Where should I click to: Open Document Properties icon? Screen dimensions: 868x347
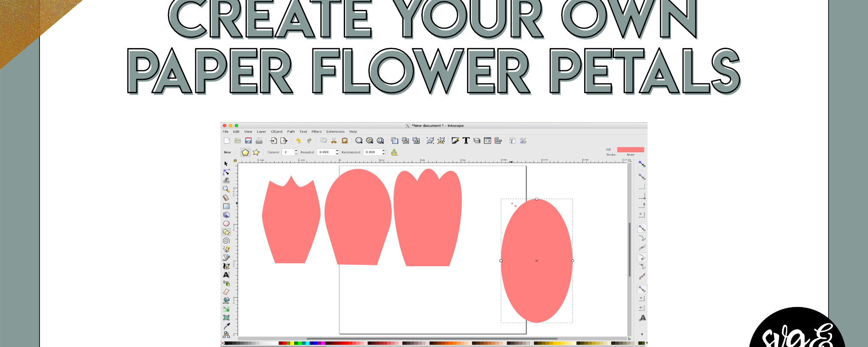[x=513, y=141]
